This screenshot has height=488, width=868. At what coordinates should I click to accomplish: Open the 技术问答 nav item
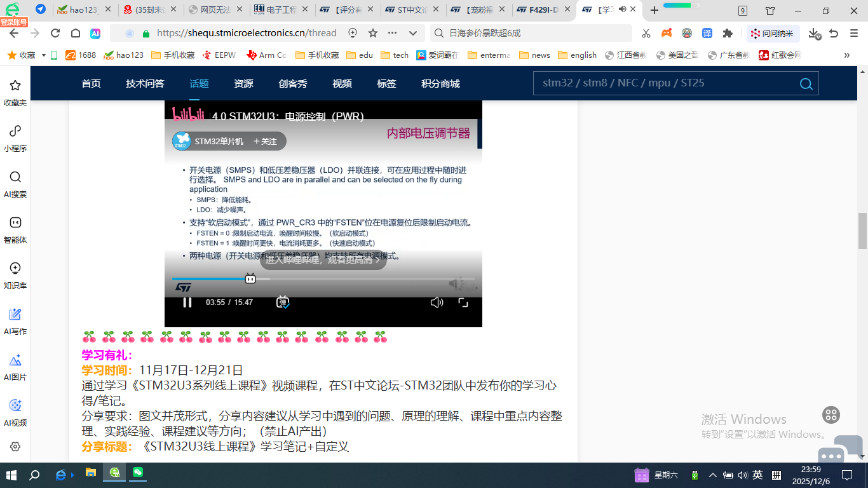point(145,83)
